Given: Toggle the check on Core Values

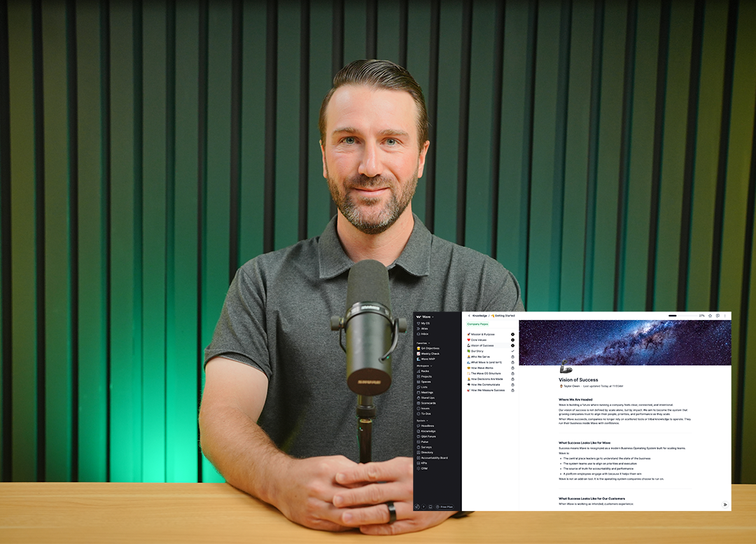Looking at the screenshot, I should pos(512,340).
